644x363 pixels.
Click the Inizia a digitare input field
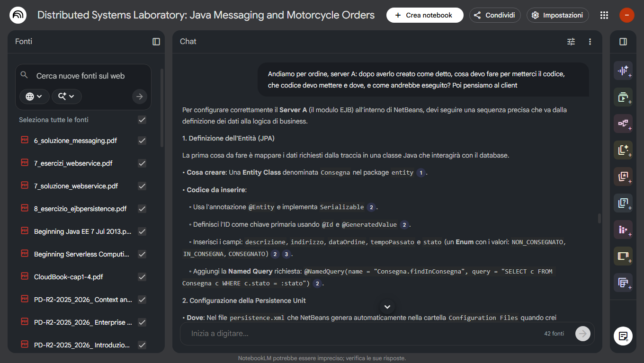point(331,334)
